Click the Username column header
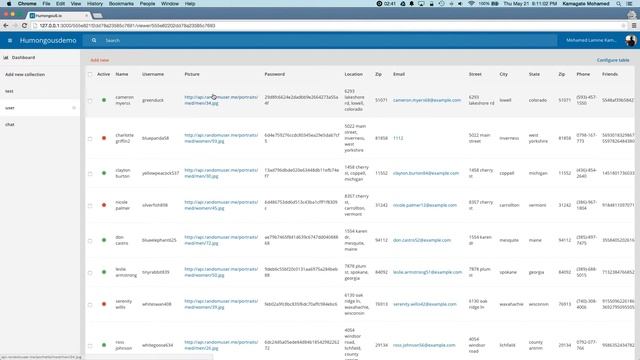This screenshot has width=640, height=360. pos(153,74)
